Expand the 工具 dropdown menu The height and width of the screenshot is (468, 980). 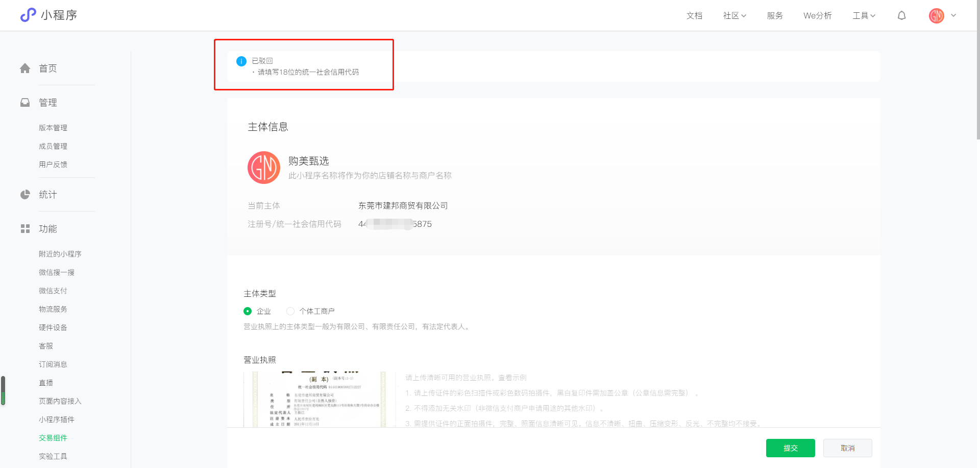(x=864, y=16)
